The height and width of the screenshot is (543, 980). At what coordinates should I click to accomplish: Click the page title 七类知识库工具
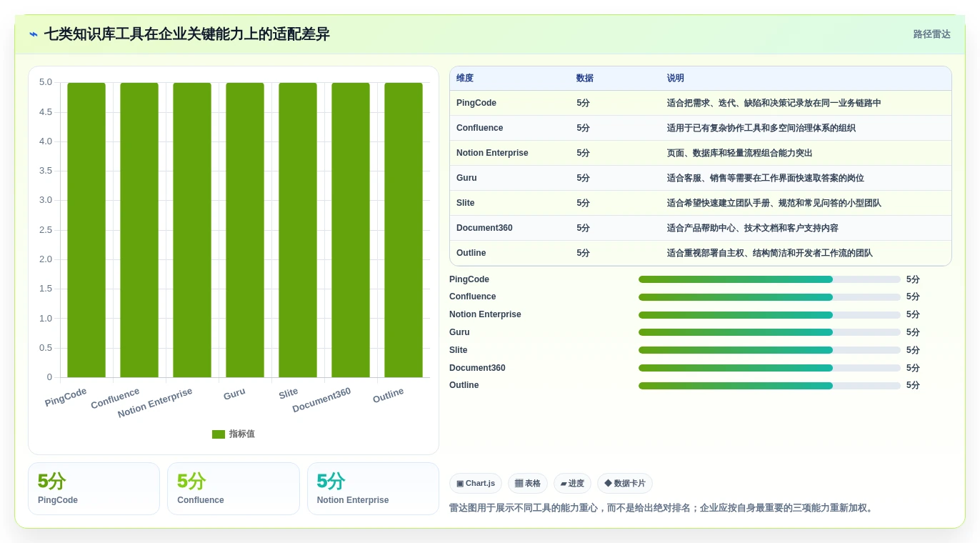[x=187, y=34]
